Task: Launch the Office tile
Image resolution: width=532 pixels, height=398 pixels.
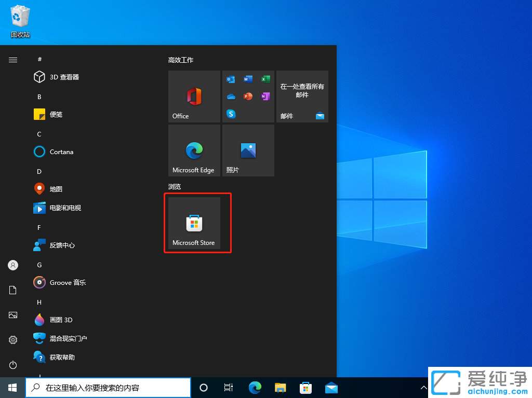Action: 194,96
